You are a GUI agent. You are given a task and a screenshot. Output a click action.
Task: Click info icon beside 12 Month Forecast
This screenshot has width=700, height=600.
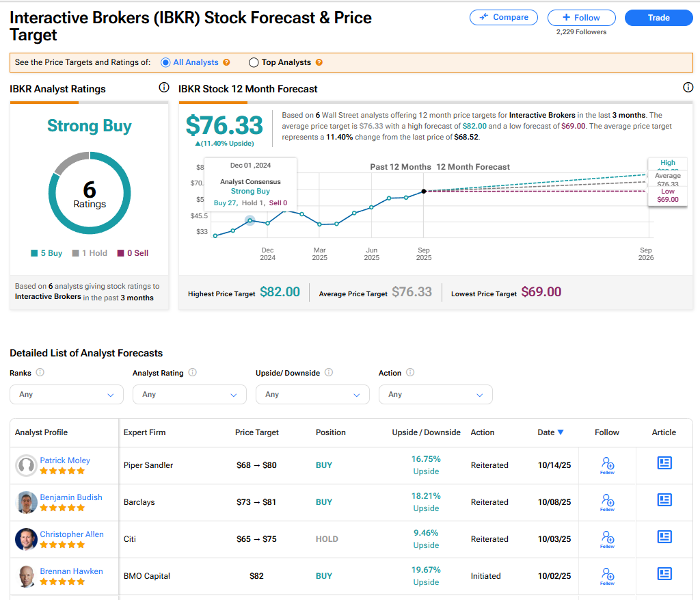tap(688, 88)
